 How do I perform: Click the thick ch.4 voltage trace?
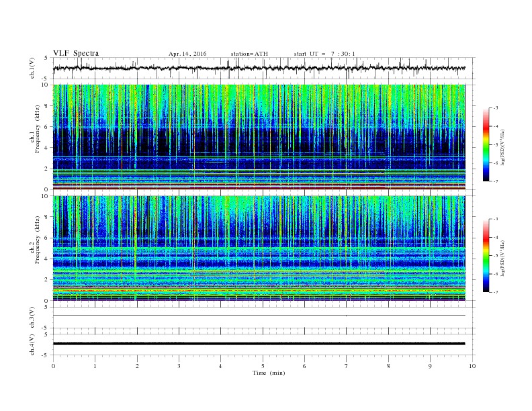coord(259,344)
